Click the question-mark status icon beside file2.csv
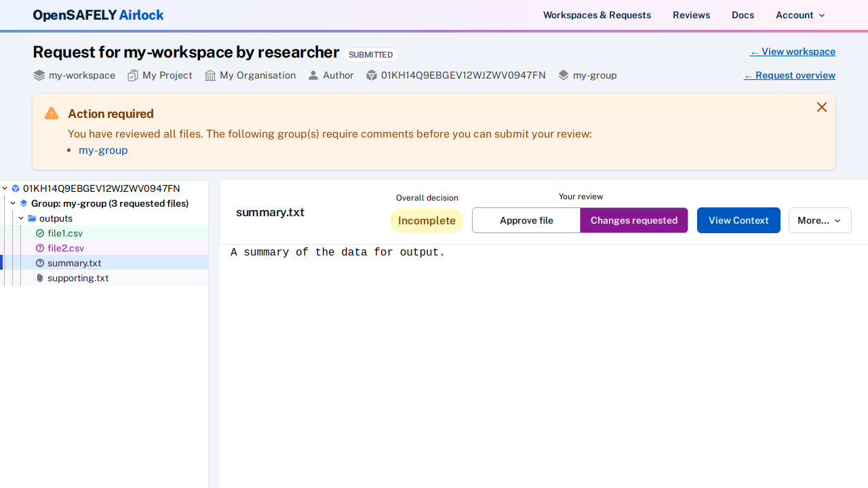Screen dimensions: 868x488 [x=39, y=248]
